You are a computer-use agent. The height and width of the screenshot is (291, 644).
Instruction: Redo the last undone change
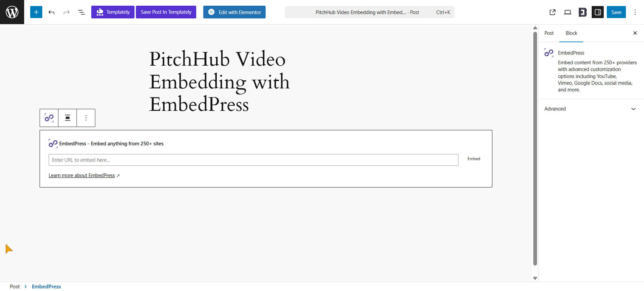point(66,12)
